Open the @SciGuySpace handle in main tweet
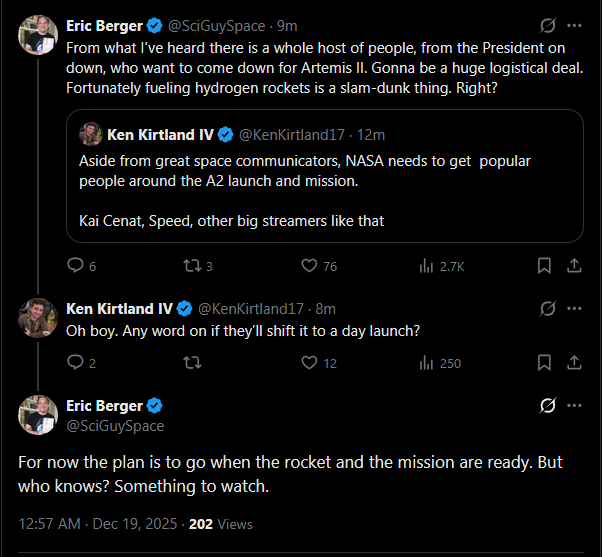This screenshot has width=602, height=557. 115,426
